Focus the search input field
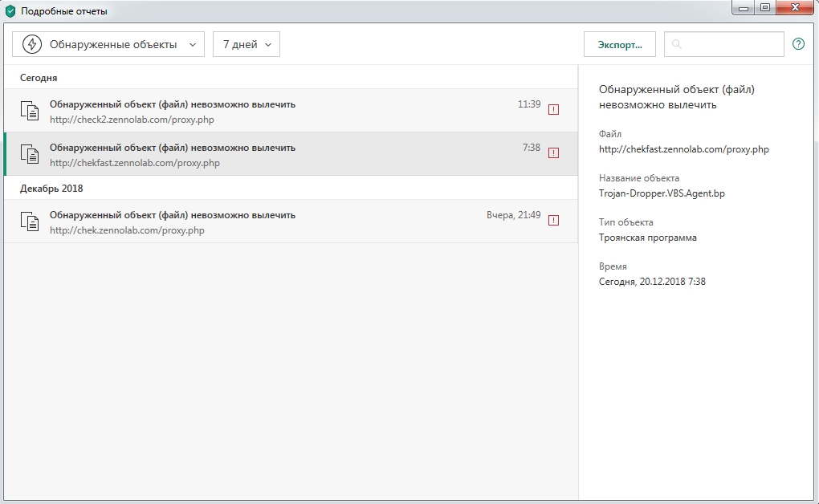The image size is (819, 504). [731, 44]
